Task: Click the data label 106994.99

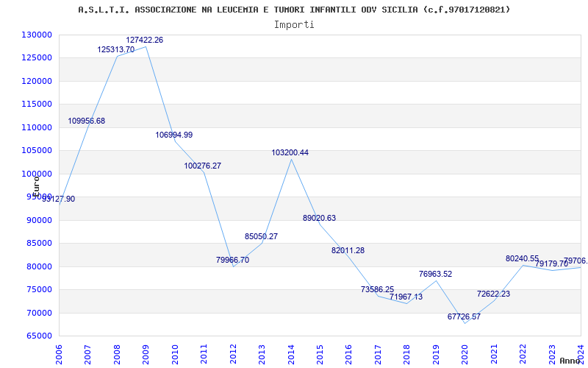Action: pos(174,135)
